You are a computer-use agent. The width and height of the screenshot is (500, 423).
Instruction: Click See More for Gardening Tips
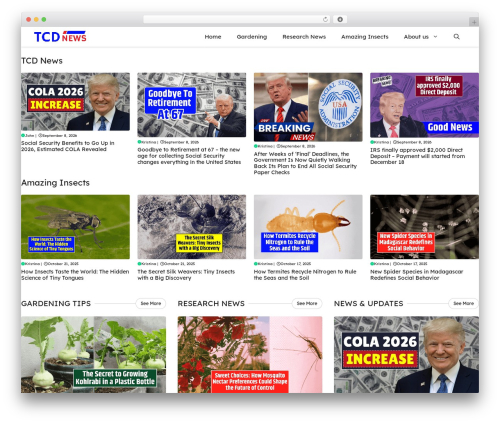click(x=151, y=303)
